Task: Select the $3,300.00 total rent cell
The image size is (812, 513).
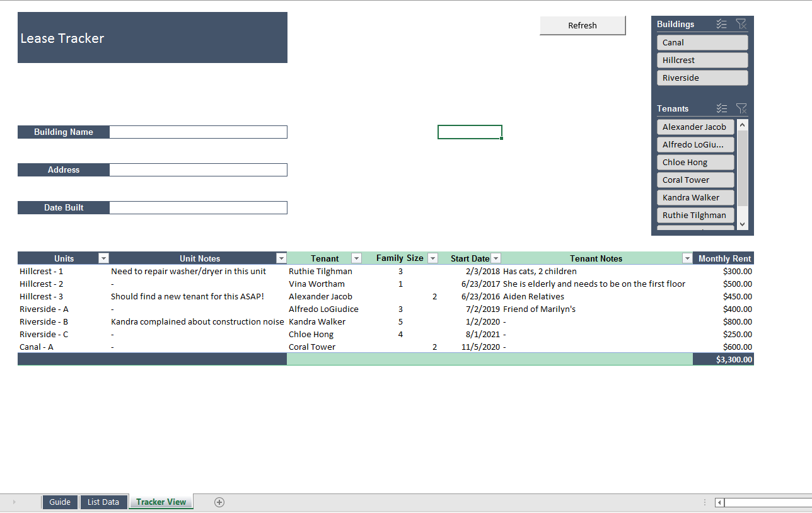Action: tap(723, 359)
